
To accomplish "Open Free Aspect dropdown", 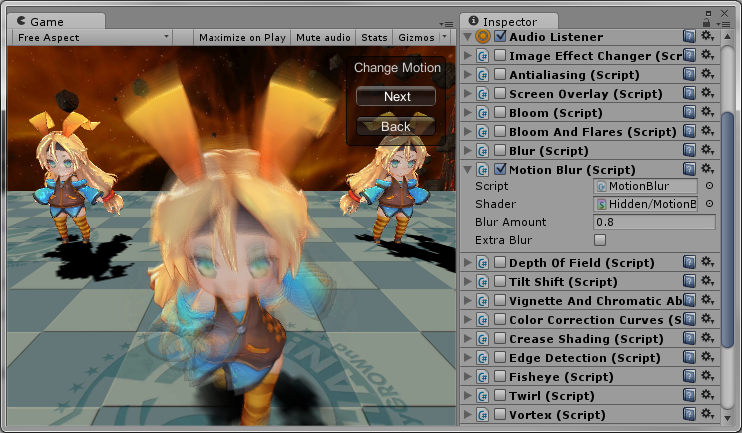I will (93, 37).
